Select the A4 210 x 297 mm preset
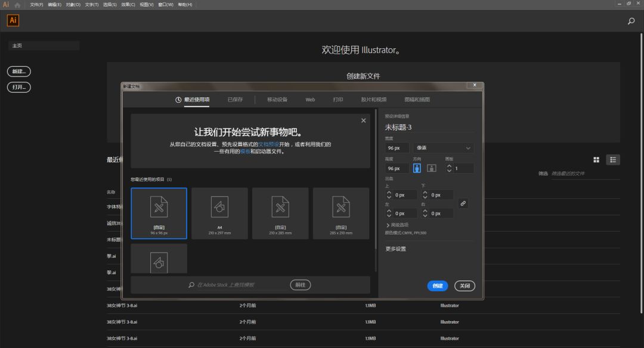This screenshot has height=348, width=644. pos(219,213)
